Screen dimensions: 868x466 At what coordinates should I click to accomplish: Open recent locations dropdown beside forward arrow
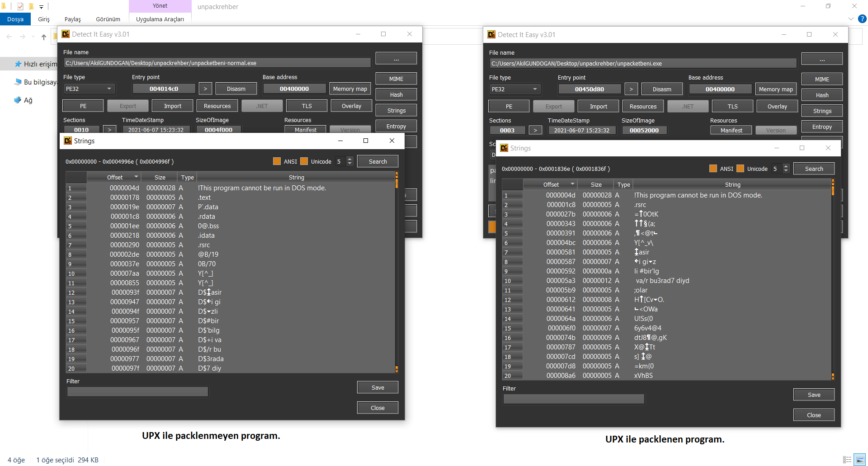pos(33,37)
